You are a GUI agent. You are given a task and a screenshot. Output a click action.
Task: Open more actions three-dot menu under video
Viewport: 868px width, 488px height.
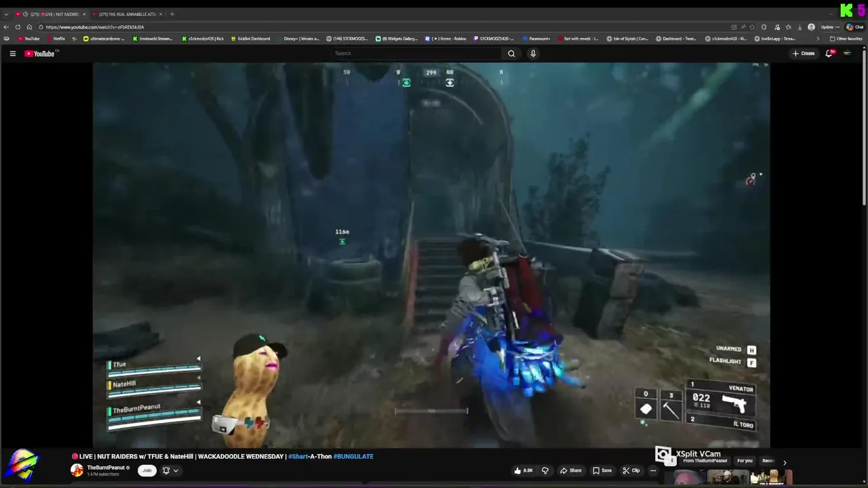(653, 470)
